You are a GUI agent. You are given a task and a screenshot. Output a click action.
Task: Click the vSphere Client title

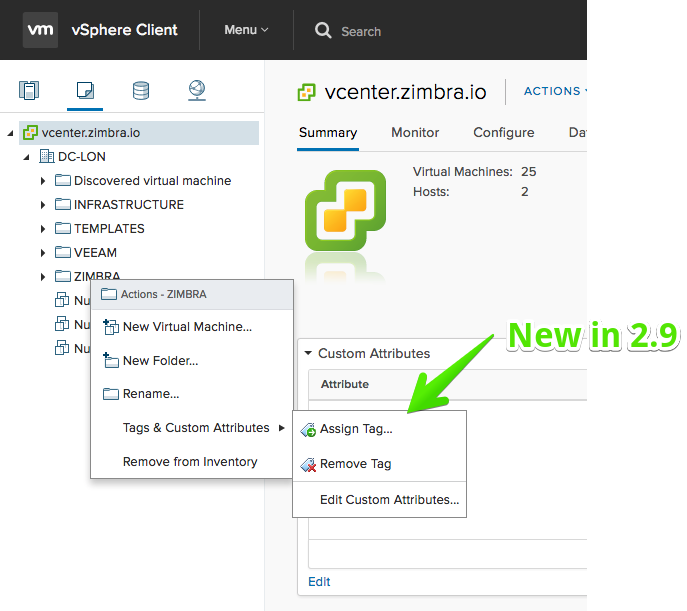[124, 30]
